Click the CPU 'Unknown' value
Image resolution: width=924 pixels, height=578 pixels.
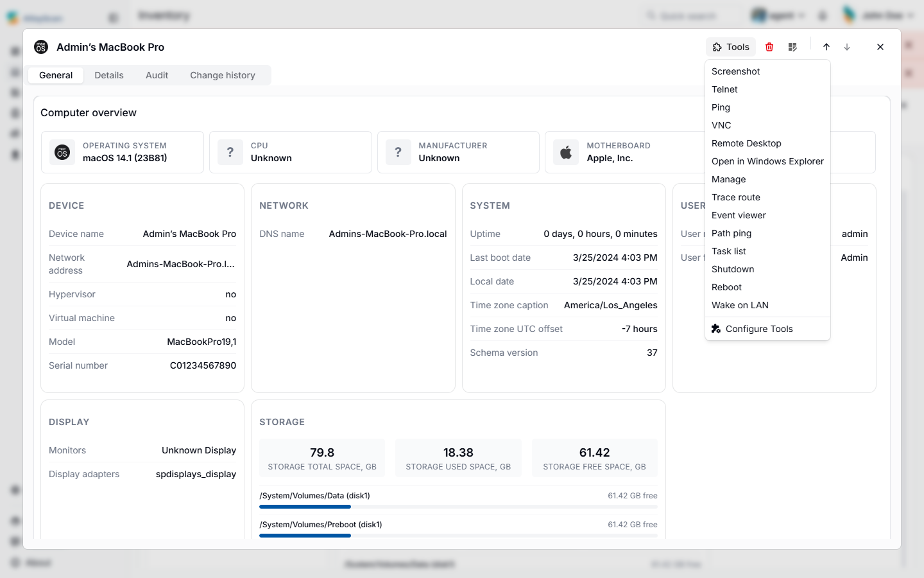coord(271,158)
